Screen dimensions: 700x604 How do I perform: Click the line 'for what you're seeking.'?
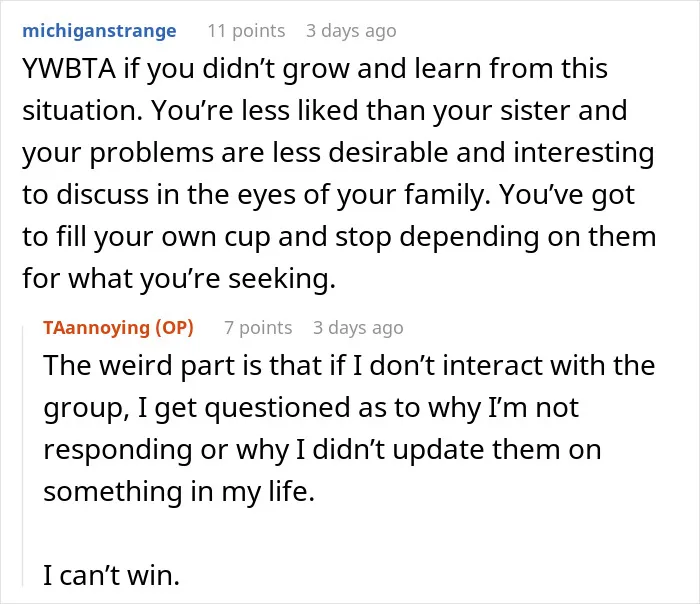179,279
